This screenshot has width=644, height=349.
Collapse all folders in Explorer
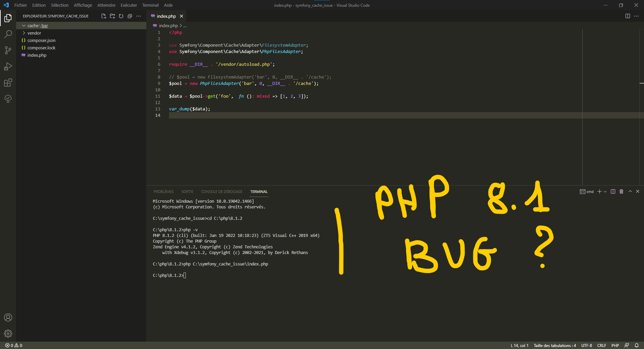click(130, 16)
